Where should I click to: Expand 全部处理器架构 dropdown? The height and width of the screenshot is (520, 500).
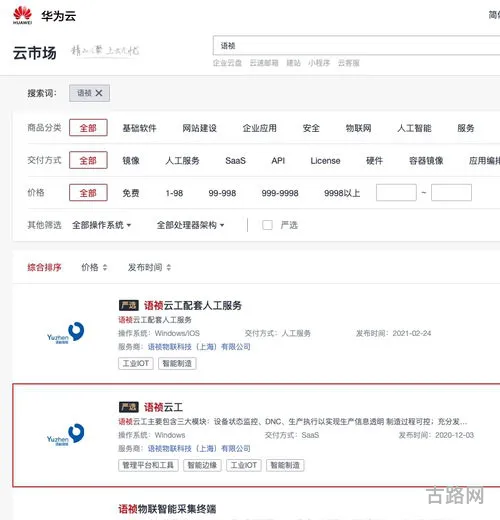coord(190,225)
